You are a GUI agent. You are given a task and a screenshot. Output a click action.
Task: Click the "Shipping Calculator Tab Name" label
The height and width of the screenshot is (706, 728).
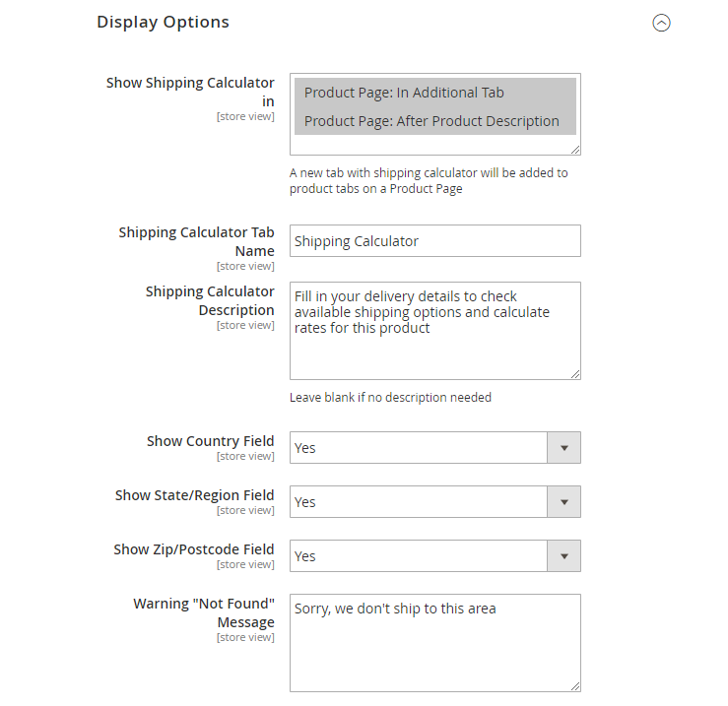click(196, 241)
